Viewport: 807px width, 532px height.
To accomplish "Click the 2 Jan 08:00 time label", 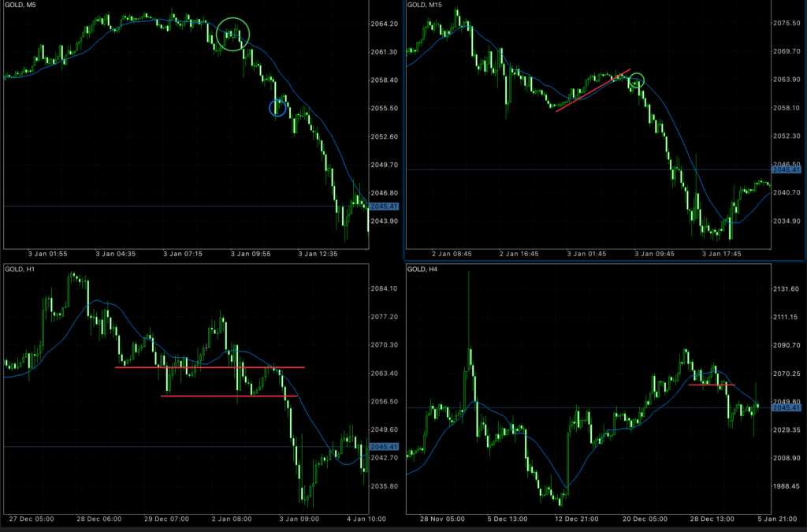I will [232, 519].
